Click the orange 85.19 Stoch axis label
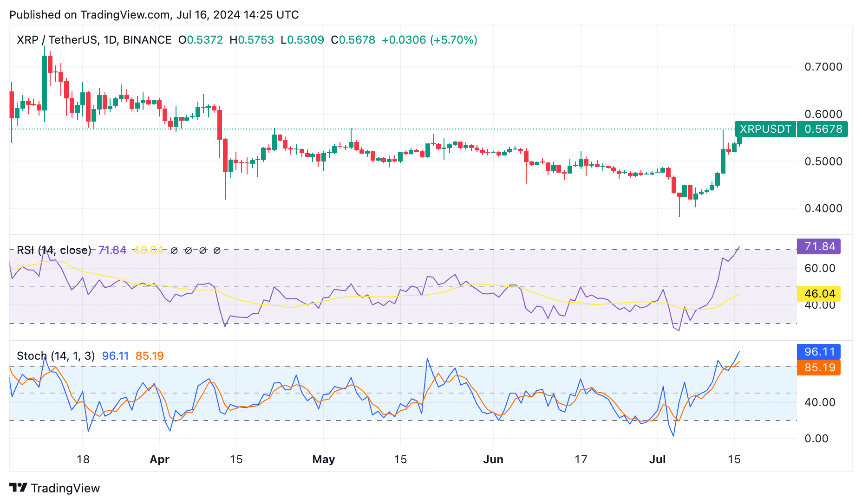The width and height of the screenshot is (862, 504). pos(819,368)
